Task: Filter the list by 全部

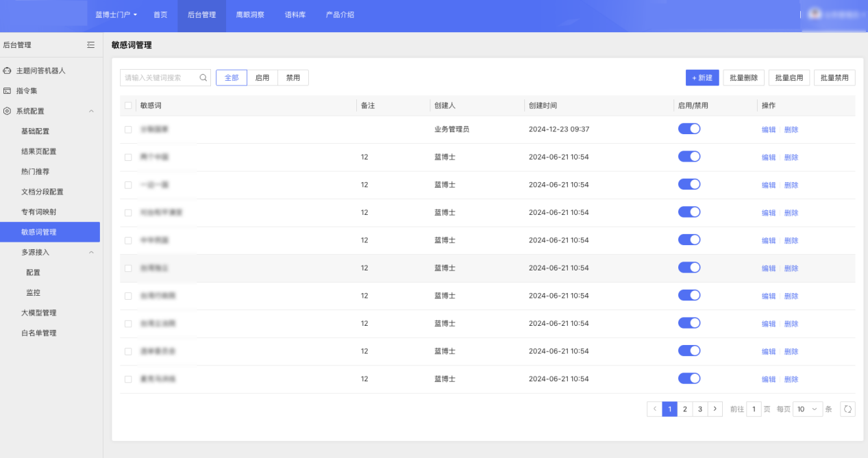Action: (x=232, y=78)
